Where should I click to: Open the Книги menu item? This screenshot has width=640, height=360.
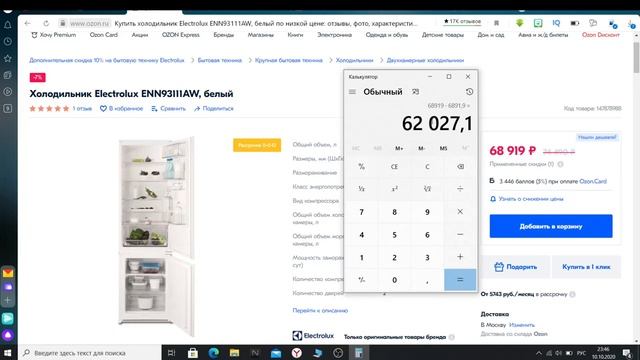(295, 35)
